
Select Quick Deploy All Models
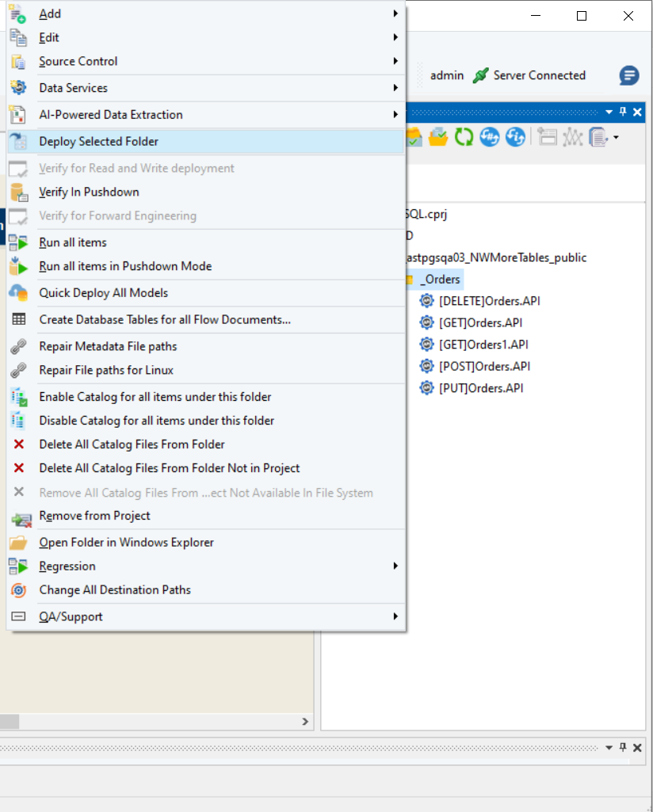103,293
